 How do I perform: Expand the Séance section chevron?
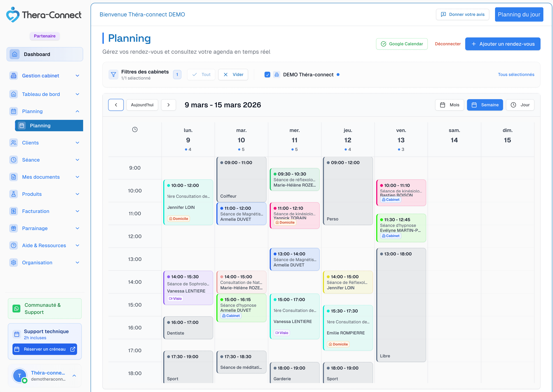[77, 160]
